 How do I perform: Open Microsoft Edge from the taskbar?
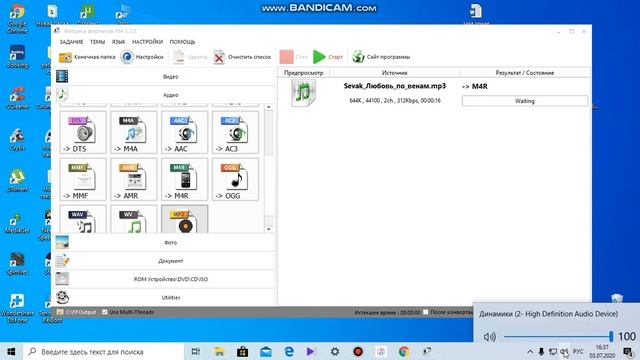[289, 351]
